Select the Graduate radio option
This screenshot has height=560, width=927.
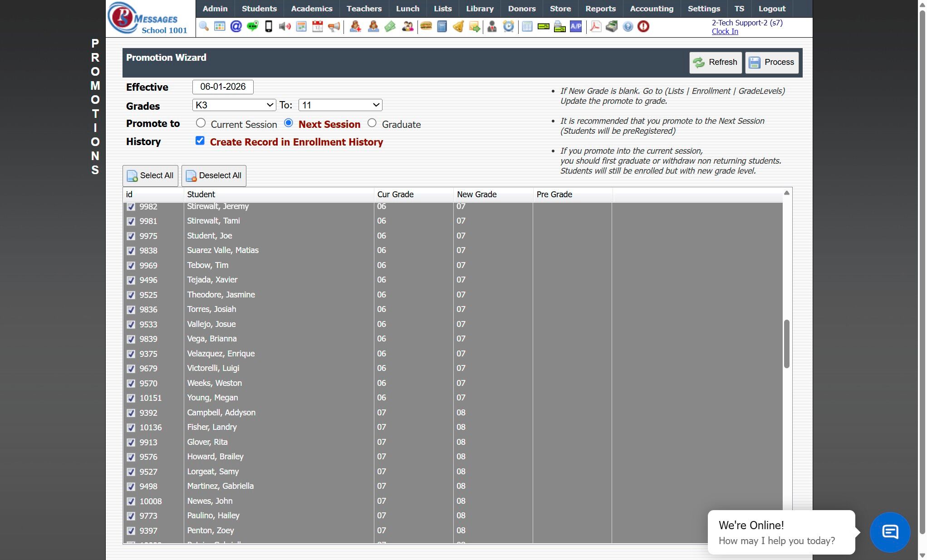point(372,123)
